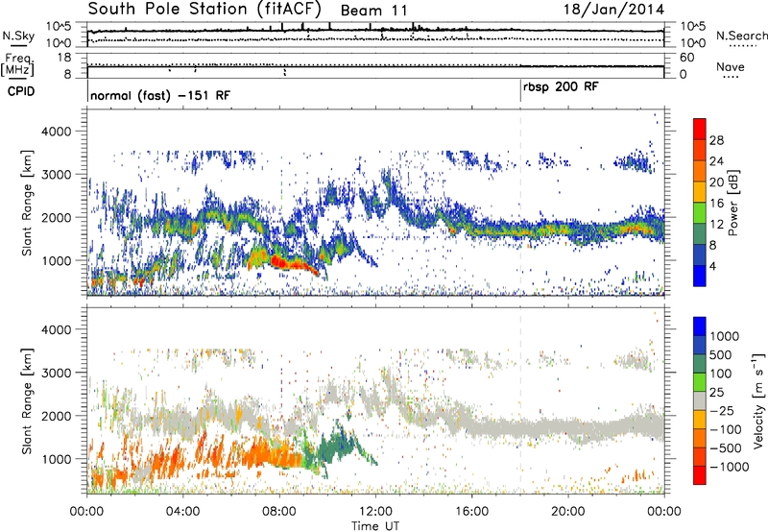Click the 'N.Sky' legend label
The image size is (768, 532).
click(x=18, y=36)
